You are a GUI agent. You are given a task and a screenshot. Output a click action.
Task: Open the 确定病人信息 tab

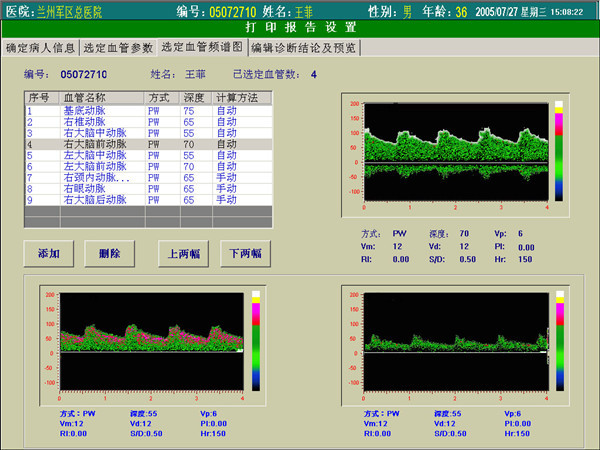39,48
